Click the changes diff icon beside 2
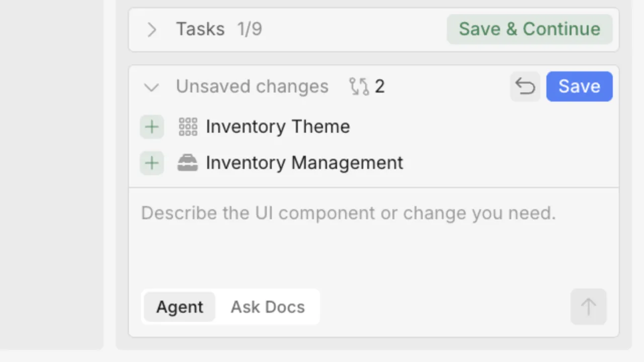 [x=359, y=87]
